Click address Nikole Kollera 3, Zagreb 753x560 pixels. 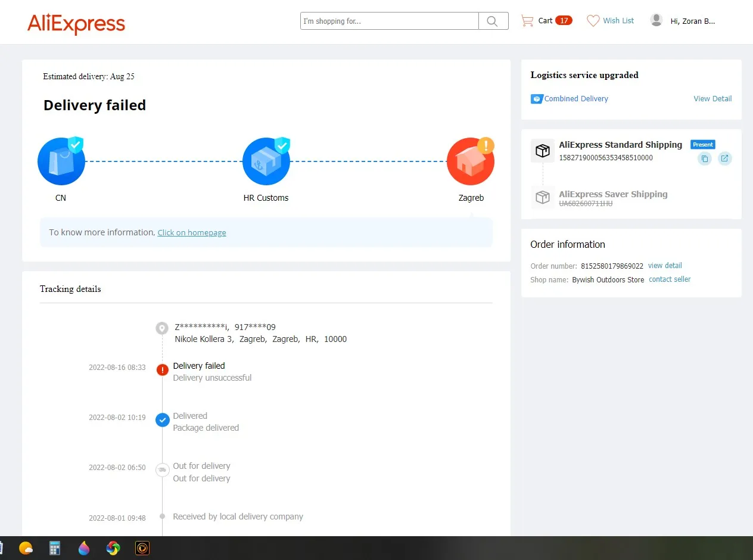coord(260,339)
